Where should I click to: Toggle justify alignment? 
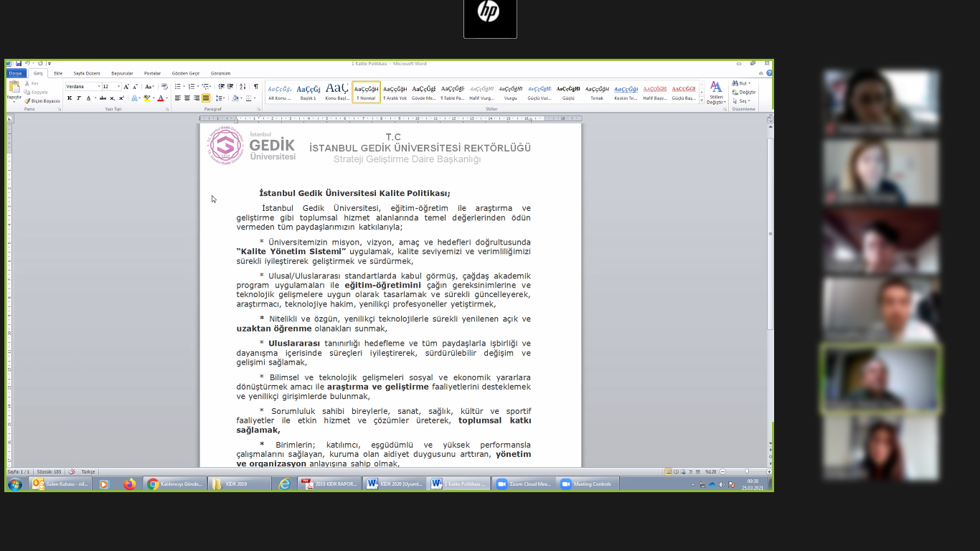click(x=206, y=98)
